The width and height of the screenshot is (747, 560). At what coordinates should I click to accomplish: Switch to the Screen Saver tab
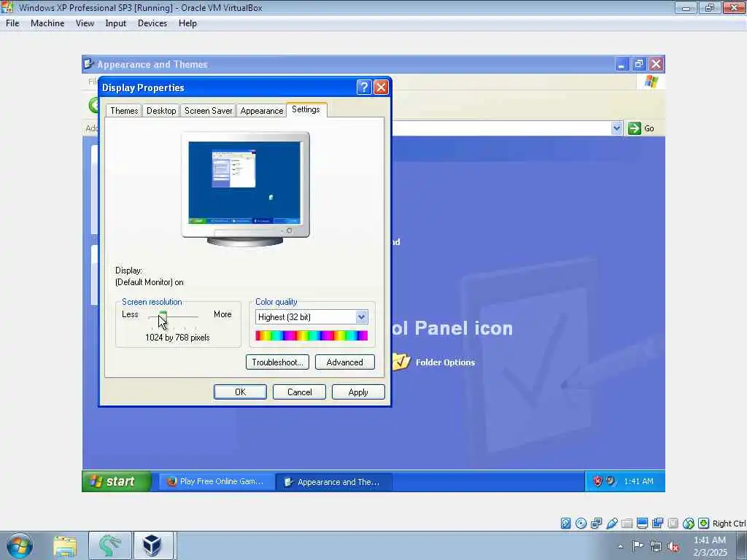208,111
